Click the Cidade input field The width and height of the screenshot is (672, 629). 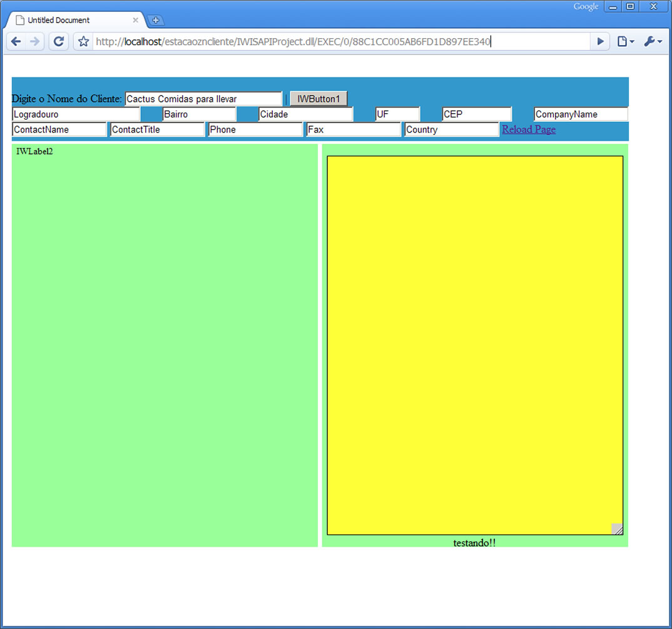coord(305,114)
